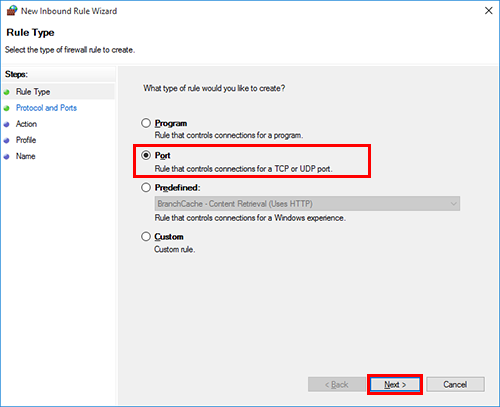Open the Name step in sidebar
Image resolution: width=500 pixels, height=407 pixels.
[x=26, y=156]
